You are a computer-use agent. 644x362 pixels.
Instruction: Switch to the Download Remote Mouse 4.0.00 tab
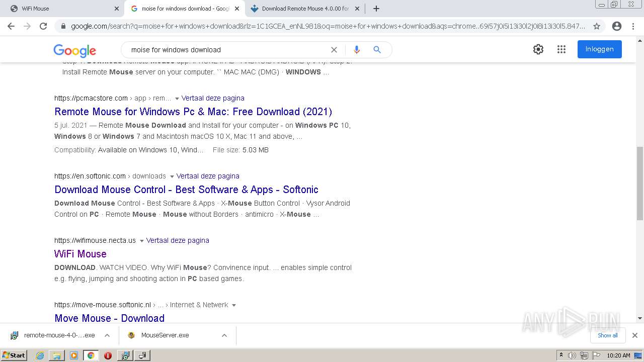click(305, 9)
